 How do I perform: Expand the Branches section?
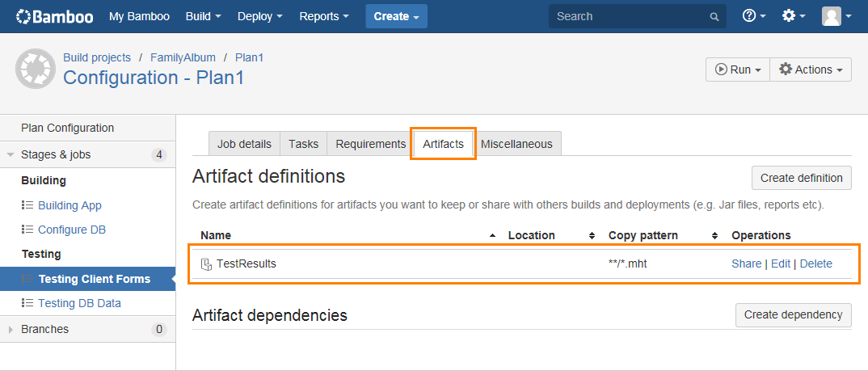pyautogui.click(x=11, y=329)
